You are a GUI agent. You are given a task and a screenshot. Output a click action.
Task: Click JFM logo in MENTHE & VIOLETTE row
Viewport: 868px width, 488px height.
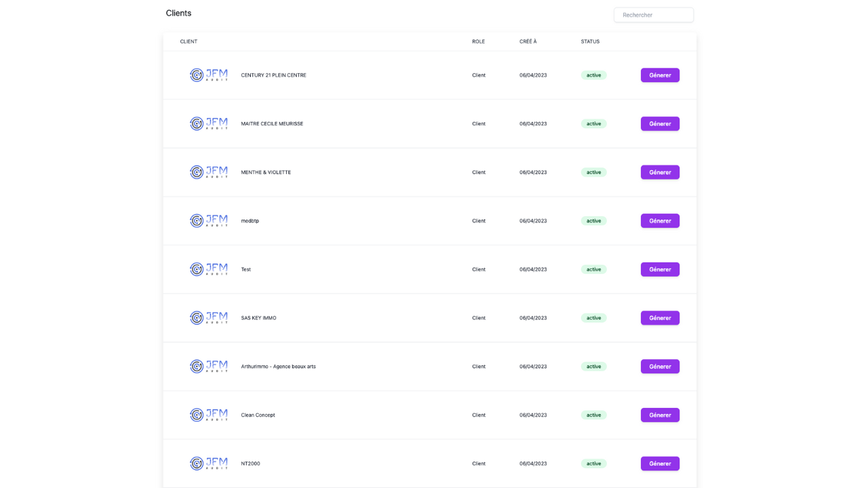tap(208, 172)
